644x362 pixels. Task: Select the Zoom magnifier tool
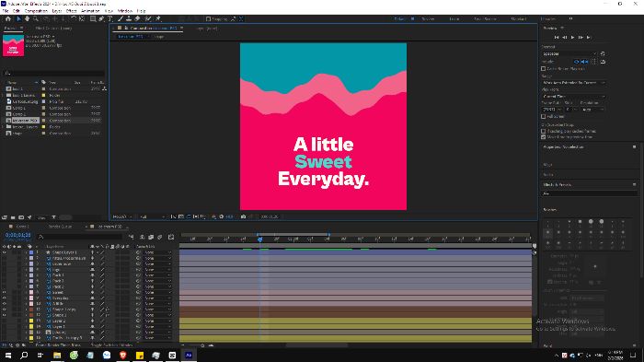pyautogui.click(x=36, y=19)
